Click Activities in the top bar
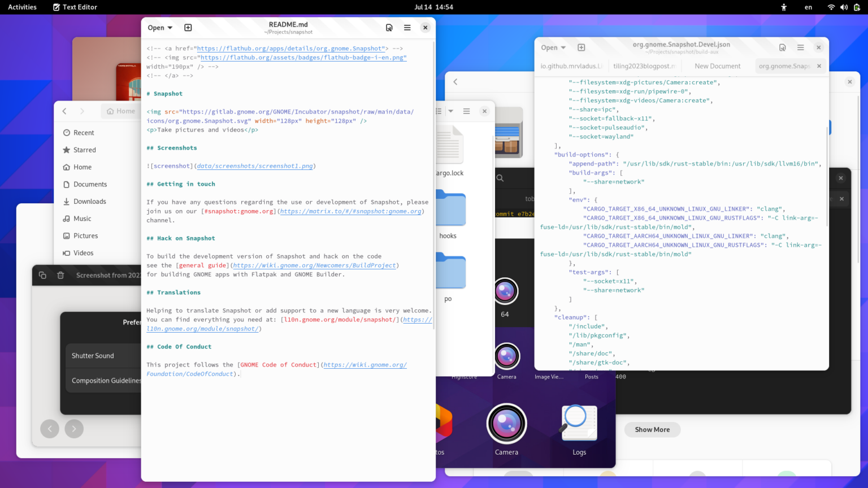The height and width of the screenshot is (488, 868). pyautogui.click(x=22, y=7)
